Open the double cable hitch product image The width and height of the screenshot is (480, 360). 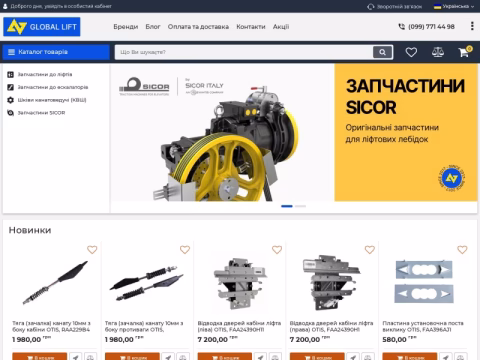tap(147, 283)
